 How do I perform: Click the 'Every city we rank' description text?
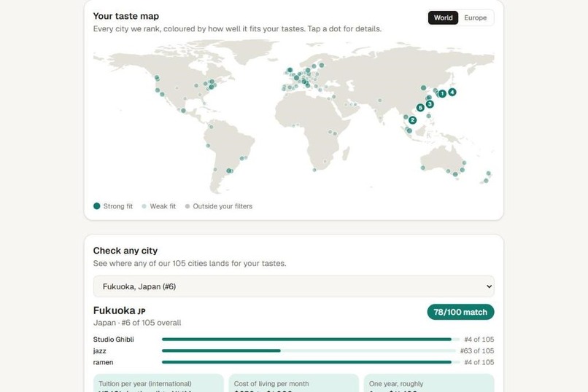click(x=237, y=29)
